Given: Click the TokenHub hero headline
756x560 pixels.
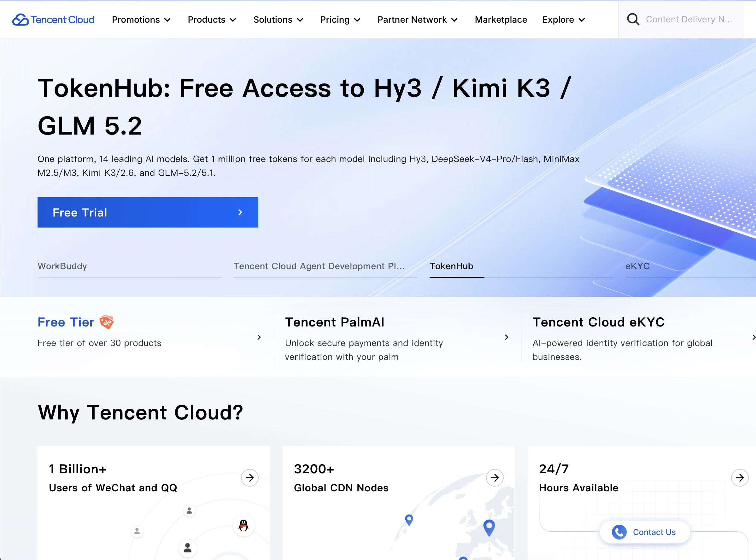Looking at the screenshot, I should coord(304,107).
